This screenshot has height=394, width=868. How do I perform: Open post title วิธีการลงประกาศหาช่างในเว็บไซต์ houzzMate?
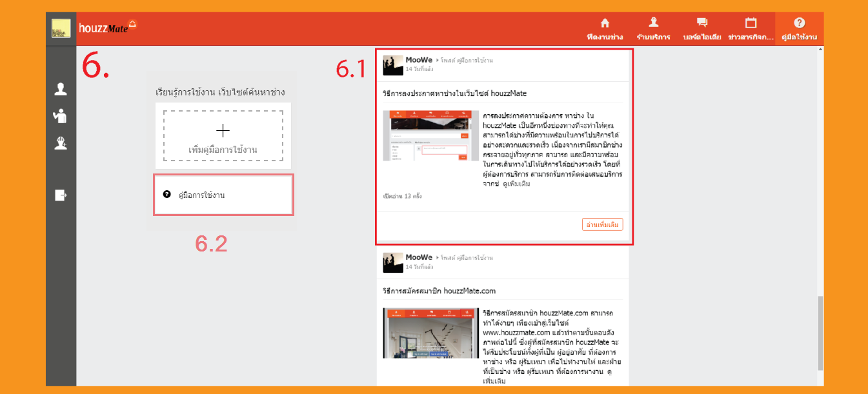pos(455,94)
